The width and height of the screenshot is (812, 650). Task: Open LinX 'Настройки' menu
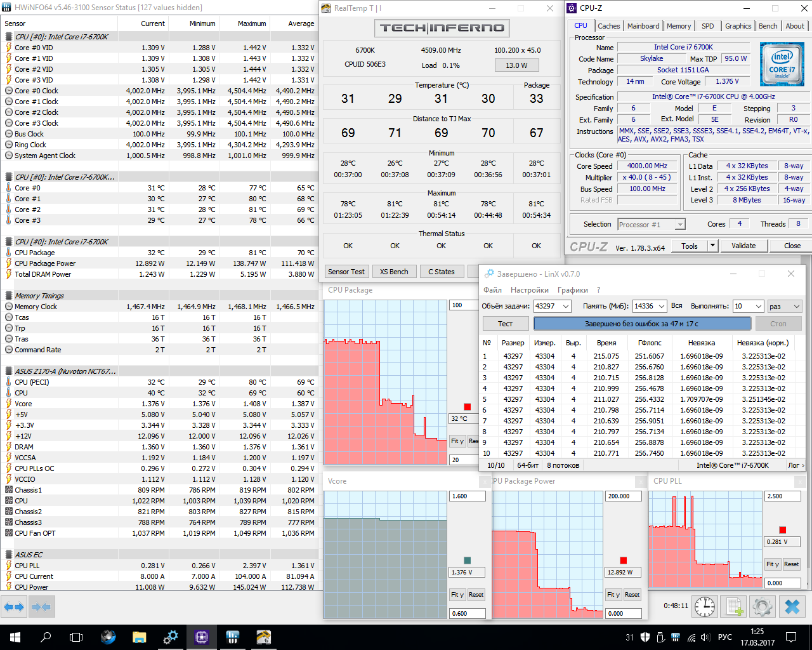click(x=530, y=290)
